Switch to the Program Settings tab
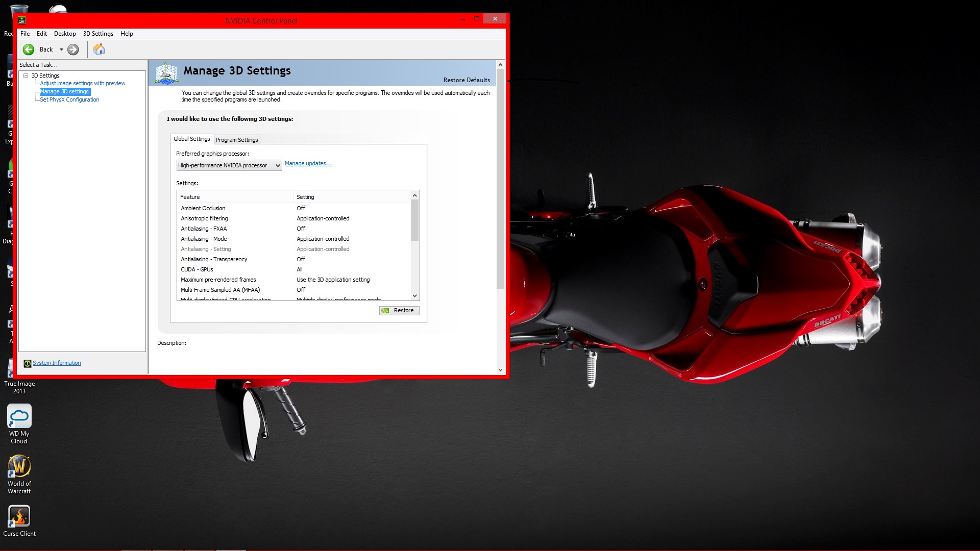The image size is (980, 551). 237,140
